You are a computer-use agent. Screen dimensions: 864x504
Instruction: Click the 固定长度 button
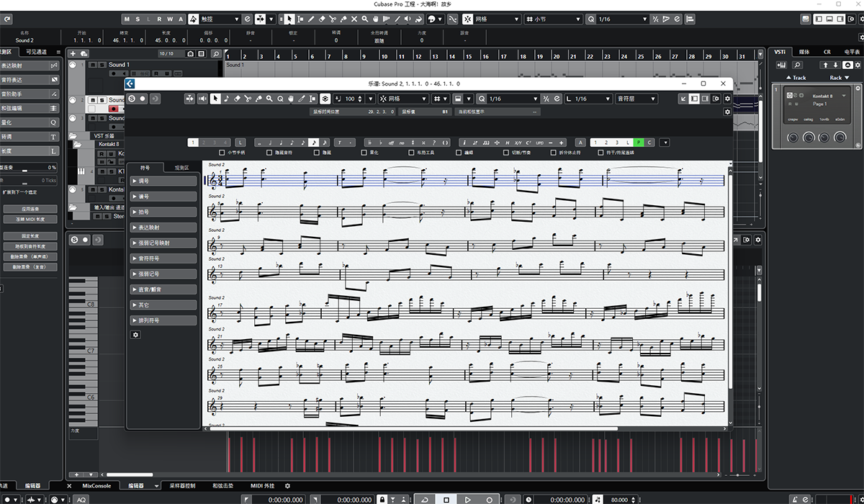(30, 236)
